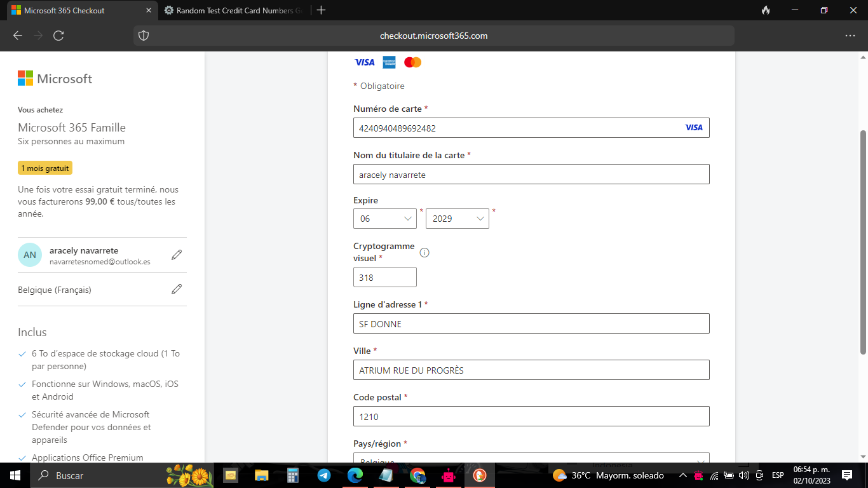Open a new browser tab
868x488 pixels.
[321, 10]
